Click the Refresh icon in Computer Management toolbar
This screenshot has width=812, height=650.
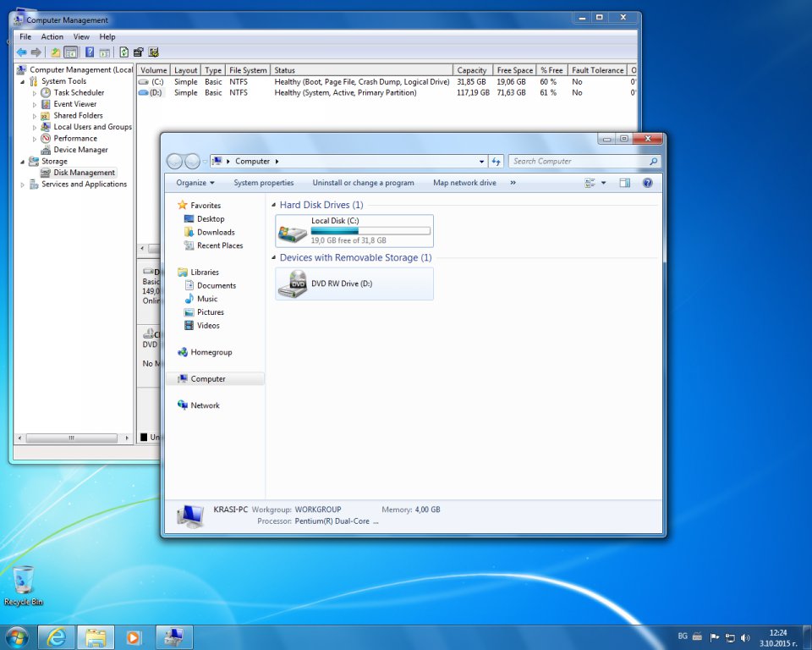tap(124, 52)
